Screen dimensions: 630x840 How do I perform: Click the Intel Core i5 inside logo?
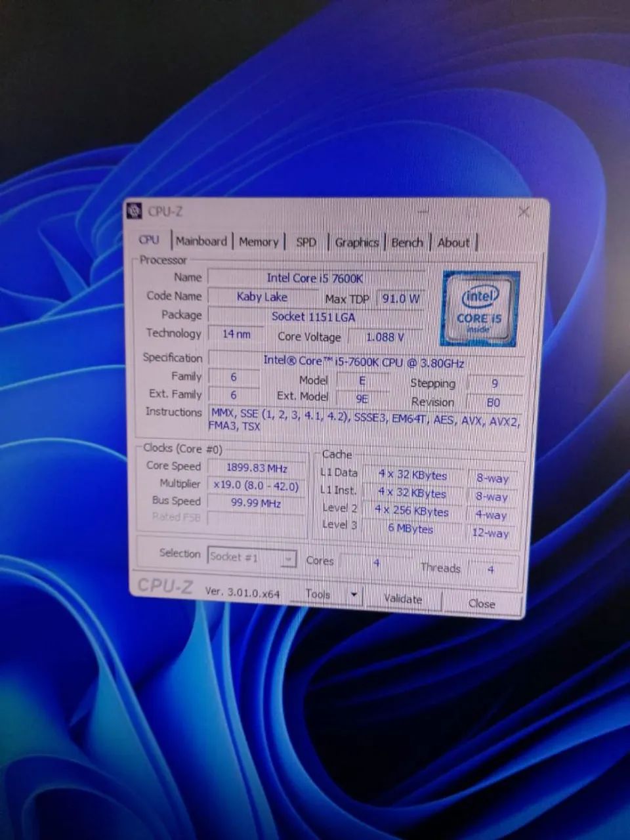480,308
